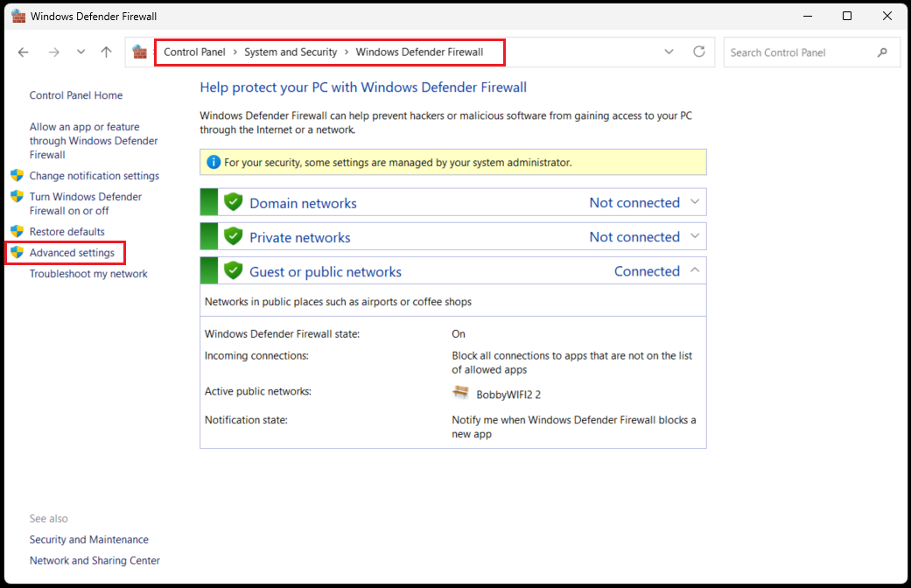Click Restore defaults link
The height and width of the screenshot is (588, 911).
coord(67,232)
